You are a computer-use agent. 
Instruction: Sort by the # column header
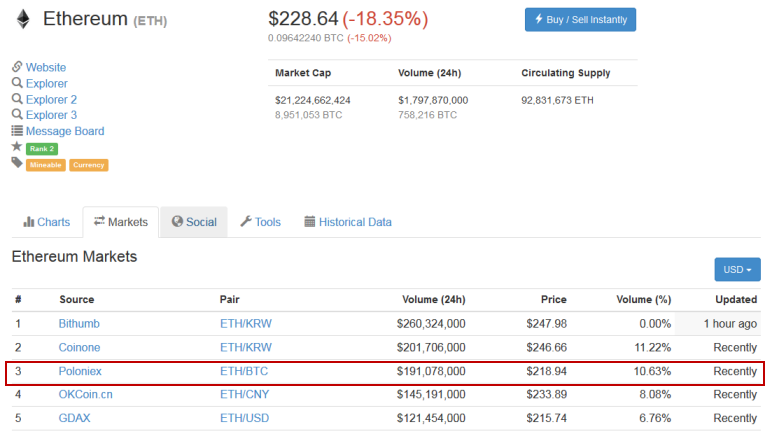tap(18, 300)
